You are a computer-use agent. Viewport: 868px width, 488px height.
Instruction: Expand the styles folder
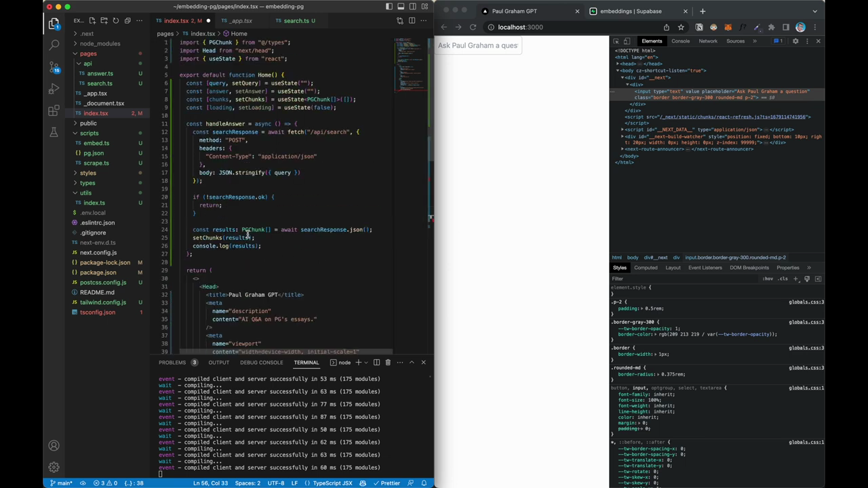88,173
